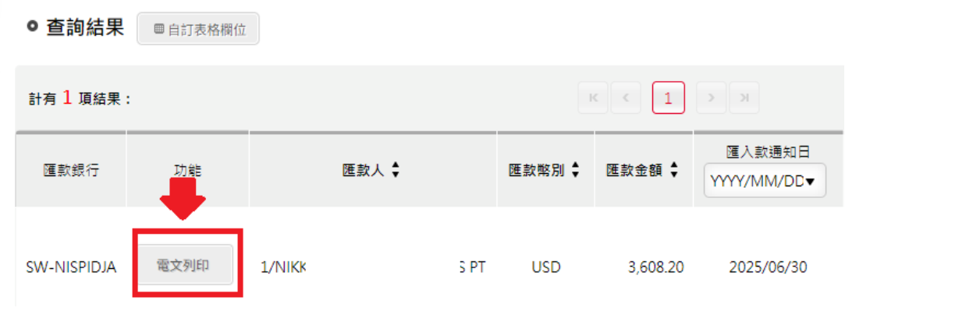The width and height of the screenshot is (980, 336).
Task: Click the 功能 column header
Action: pyautogui.click(x=187, y=170)
